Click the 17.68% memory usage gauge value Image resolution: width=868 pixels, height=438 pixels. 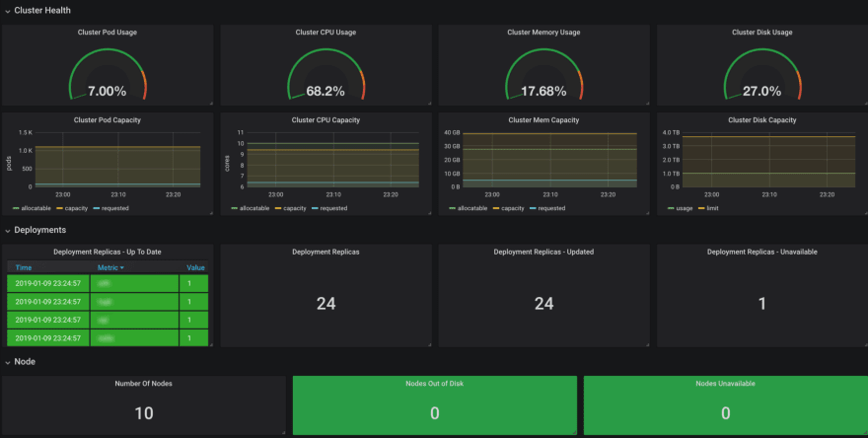point(543,92)
